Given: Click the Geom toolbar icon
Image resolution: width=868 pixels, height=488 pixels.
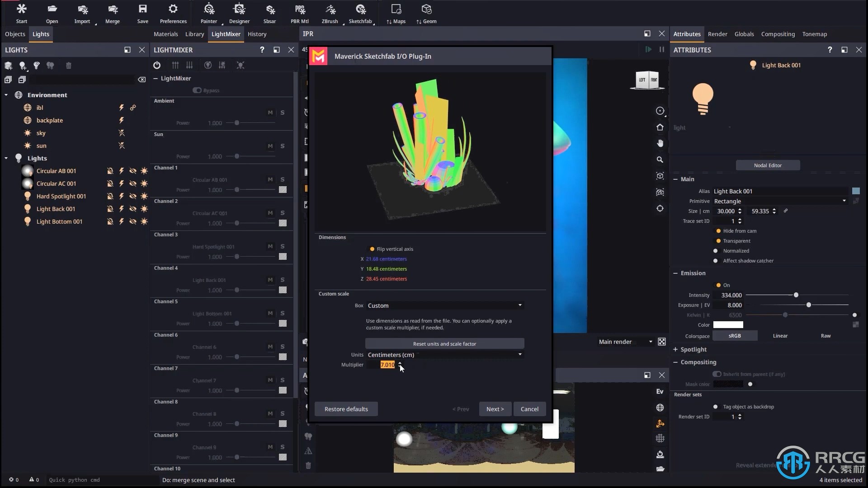Looking at the screenshot, I should [x=427, y=14].
